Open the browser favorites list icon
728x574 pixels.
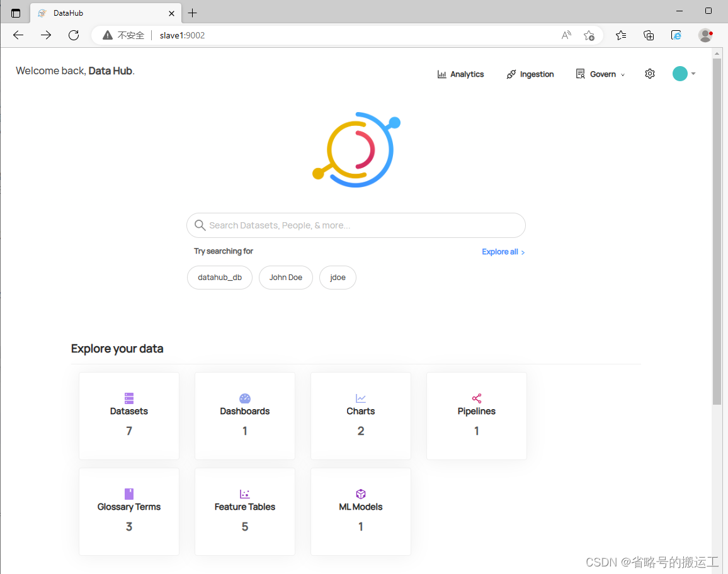tap(621, 35)
